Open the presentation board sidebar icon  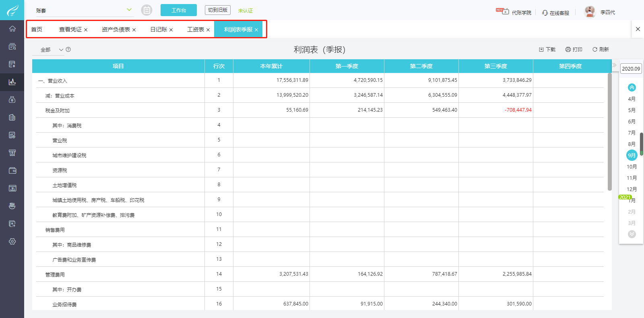pyautogui.click(x=12, y=188)
